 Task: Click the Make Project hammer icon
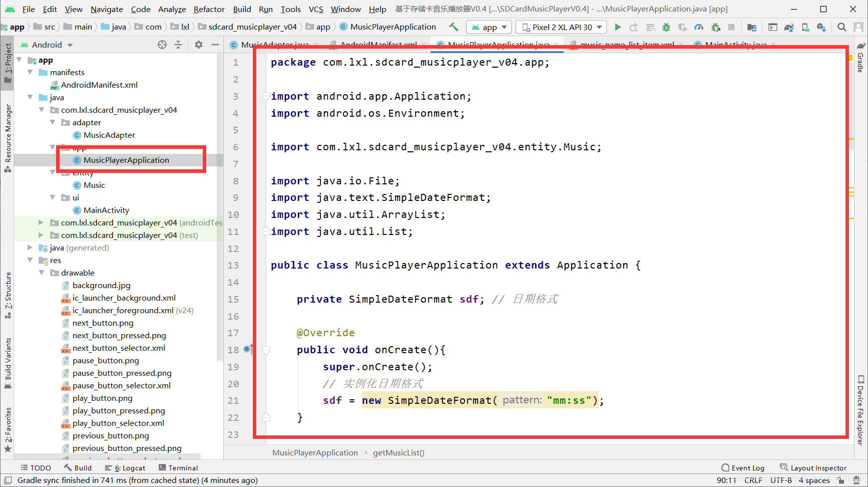click(x=454, y=27)
